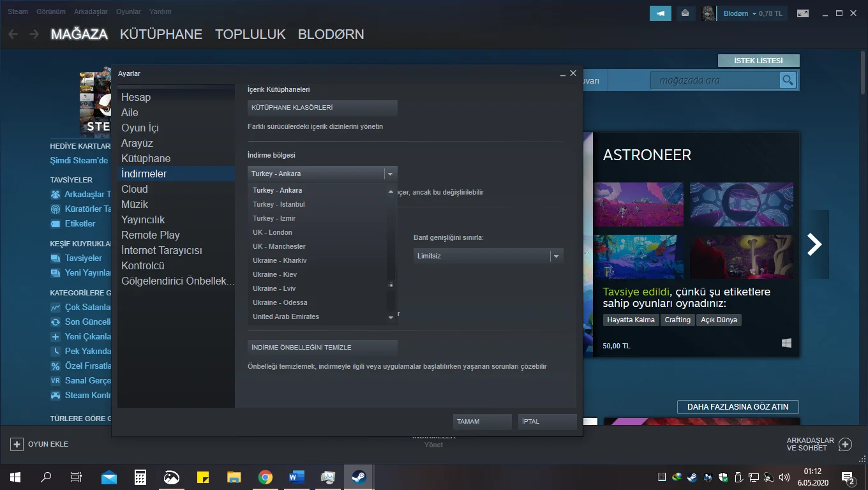Viewport: 868px width, 490px height.
Task: Open Arkadaşlar ve Sohbet plus icon
Action: click(845, 444)
